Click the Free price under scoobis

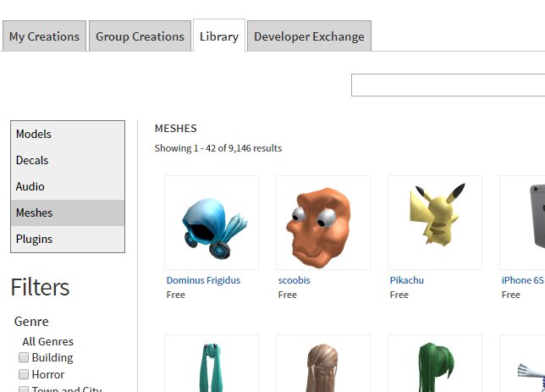288,295
